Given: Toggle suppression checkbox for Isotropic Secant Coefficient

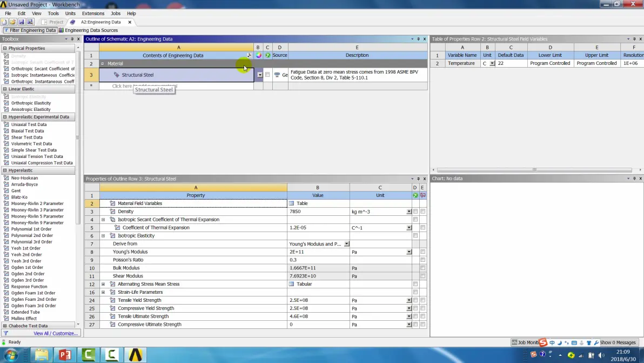Looking at the screenshot, I should (415, 220).
